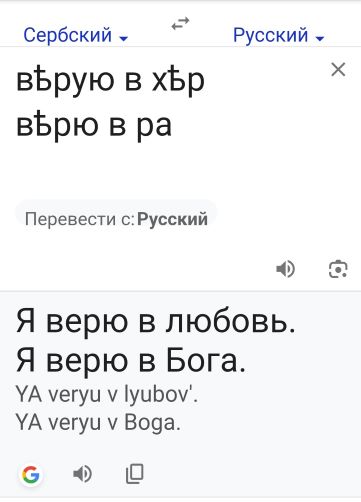361x502 pixels.
Task: Open the Русский target language selector
Action: coord(278,35)
